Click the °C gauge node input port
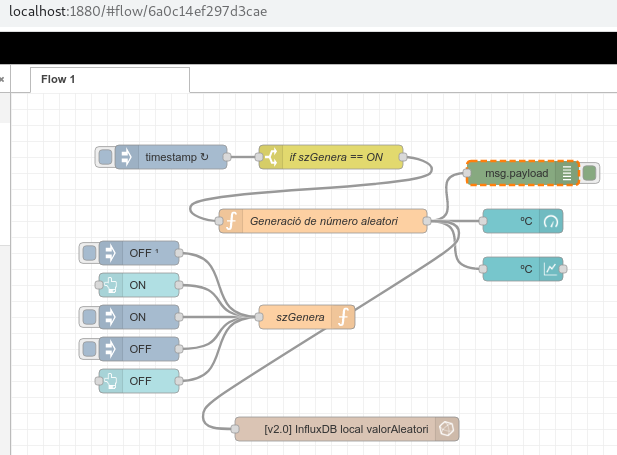Image resolution: width=617 pixels, height=455 pixels. click(483, 221)
